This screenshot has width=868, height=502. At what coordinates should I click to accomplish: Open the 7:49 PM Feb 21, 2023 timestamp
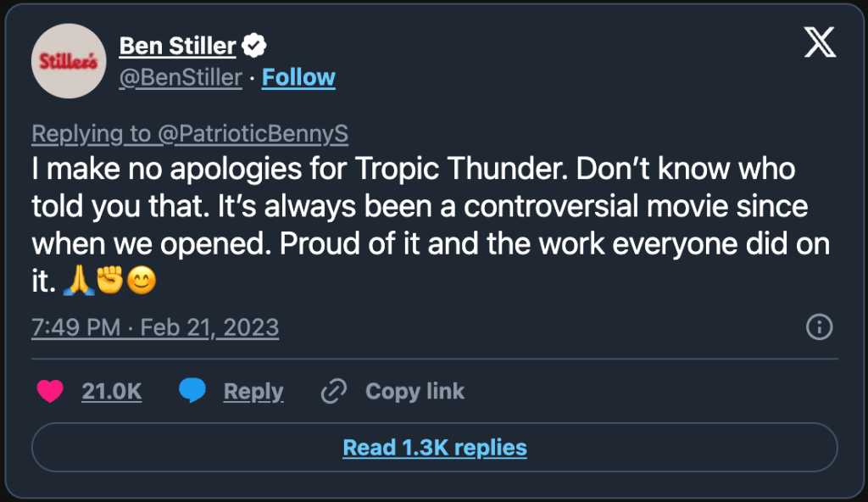tap(155, 327)
